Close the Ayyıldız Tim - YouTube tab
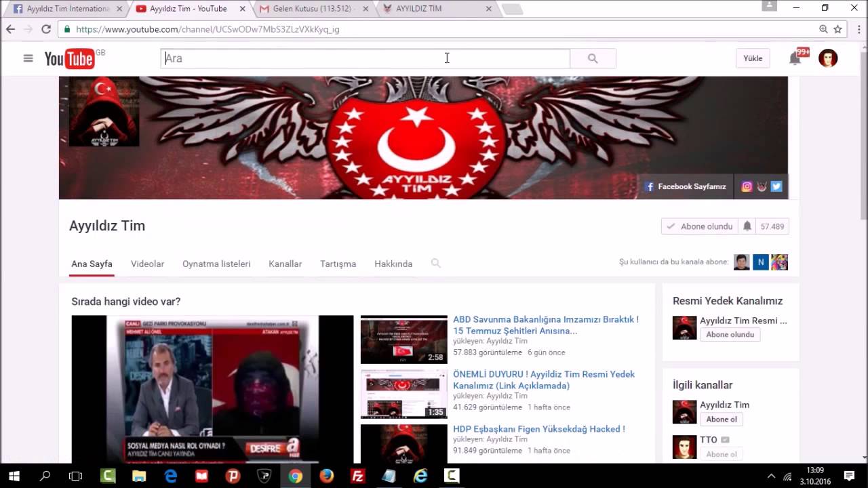This screenshot has height=488, width=868. click(241, 9)
